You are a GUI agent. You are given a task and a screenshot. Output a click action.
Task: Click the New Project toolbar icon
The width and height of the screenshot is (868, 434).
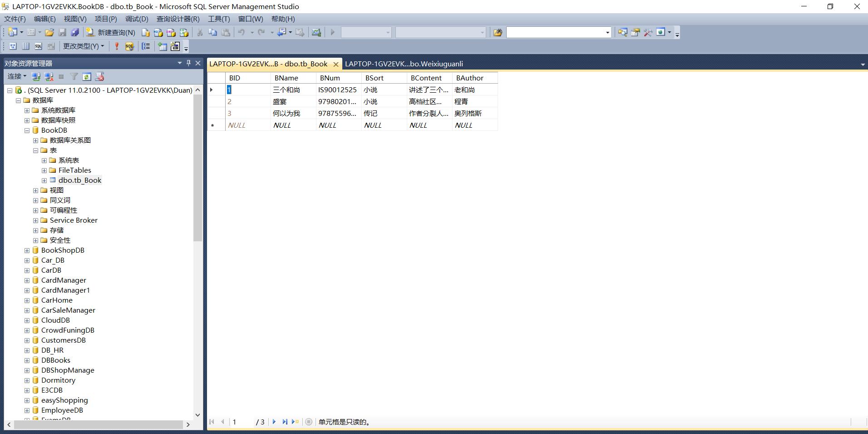click(x=13, y=32)
